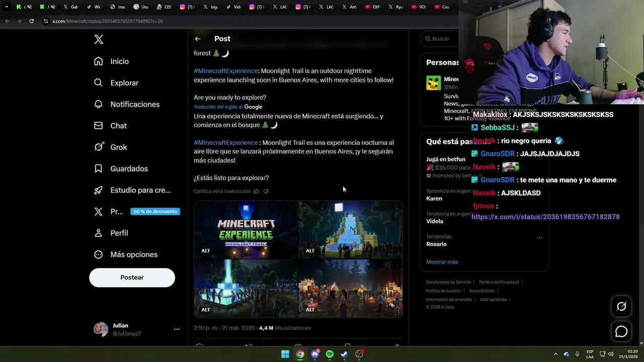The height and width of the screenshot is (362, 644).
Task: Click Mostrar más under trends
Action: (442, 262)
